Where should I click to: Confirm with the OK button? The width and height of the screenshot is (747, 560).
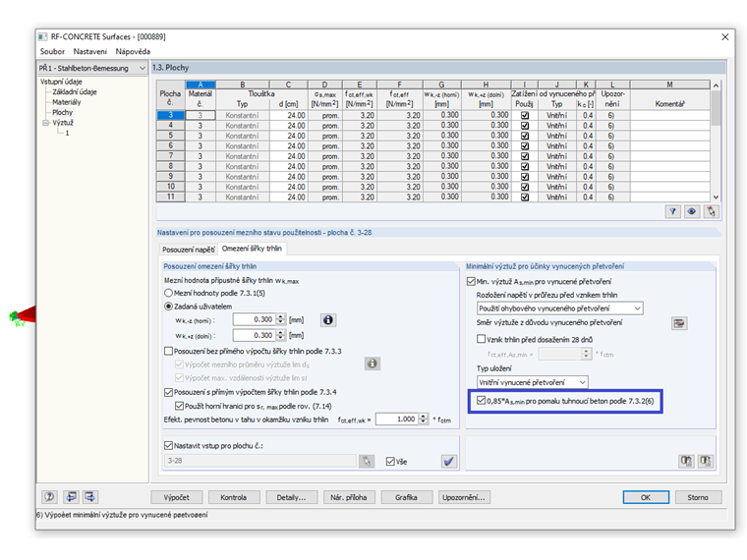tap(646, 497)
